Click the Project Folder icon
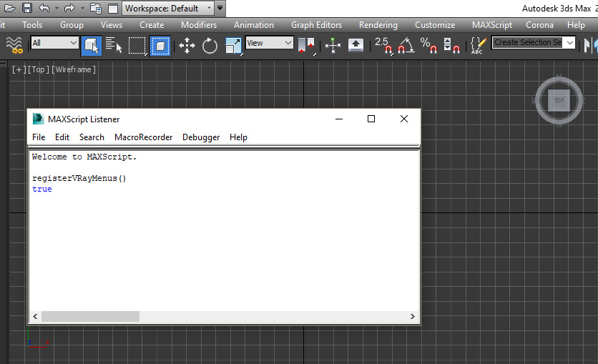 pyautogui.click(x=95, y=8)
